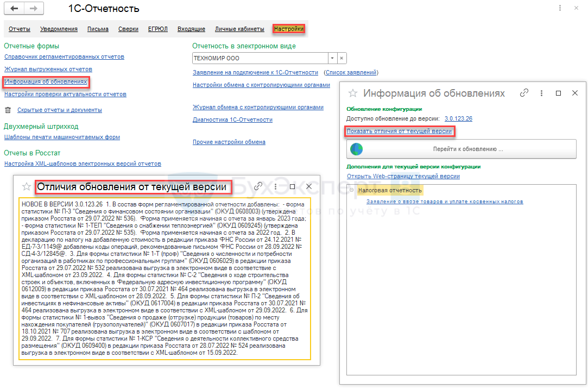Maximize the Информация об обновлениях window
This screenshot has height=389, width=588.
point(558,93)
